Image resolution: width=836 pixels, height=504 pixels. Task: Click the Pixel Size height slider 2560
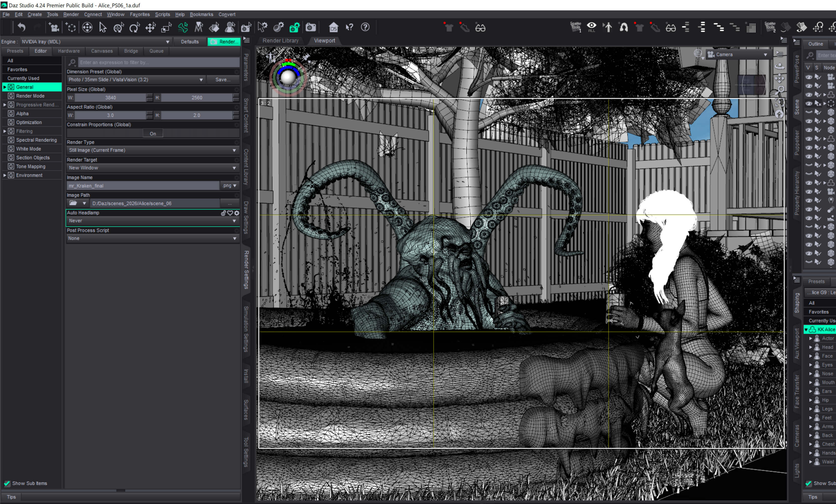197,98
